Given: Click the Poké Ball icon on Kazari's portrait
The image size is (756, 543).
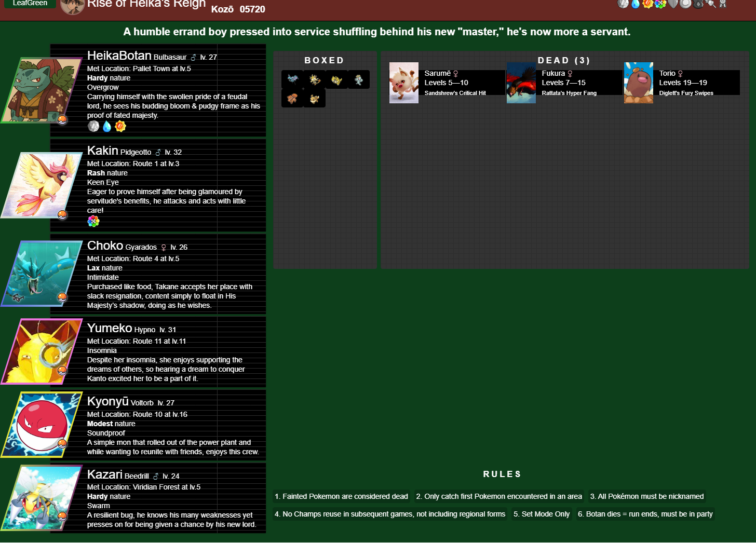Looking at the screenshot, I should [62, 516].
